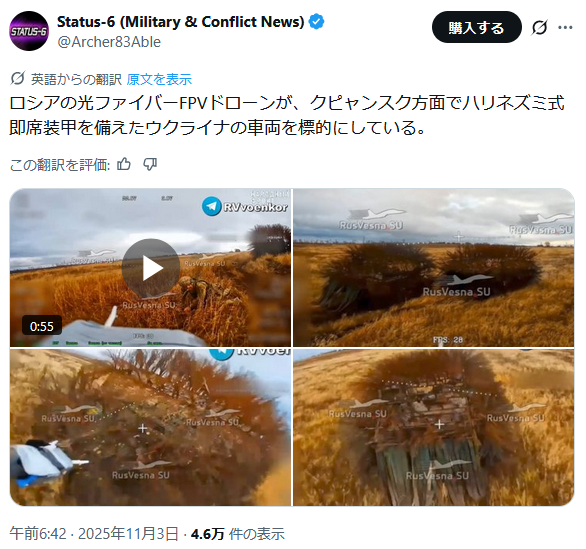Screen dimensions: 586x549
Task: Open the three-dot more options menu
Action: (565, 27)
